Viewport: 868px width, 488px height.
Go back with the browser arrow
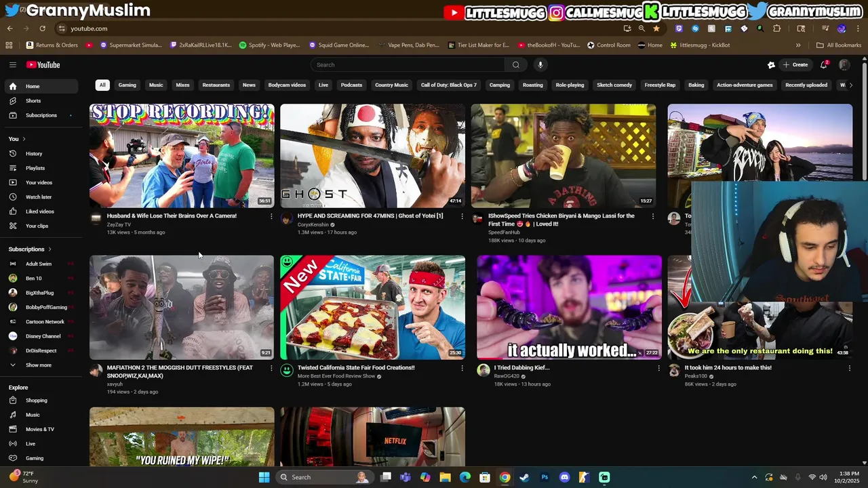pos(9,28)
